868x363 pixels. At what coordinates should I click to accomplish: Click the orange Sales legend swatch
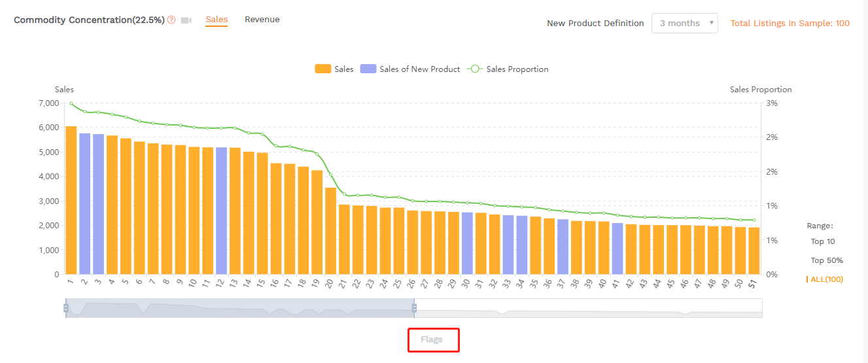tap(323, 69)
